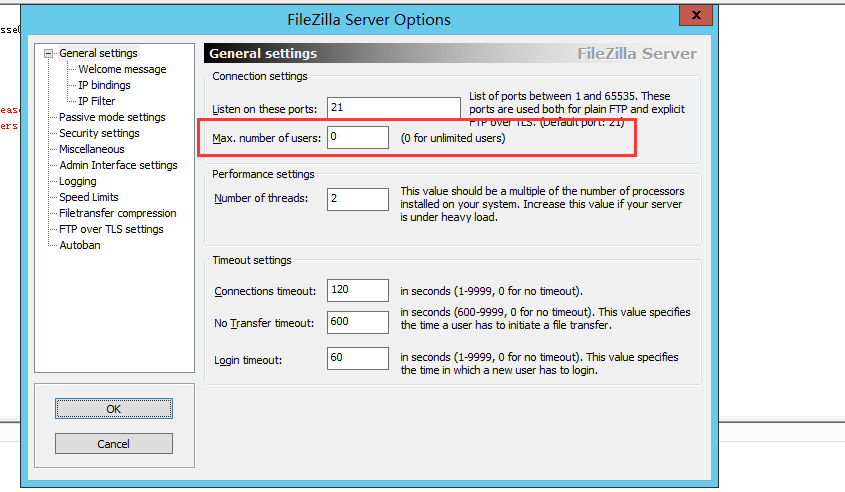
Task: Open Admin Interface settings
Action: pos(118,165)
